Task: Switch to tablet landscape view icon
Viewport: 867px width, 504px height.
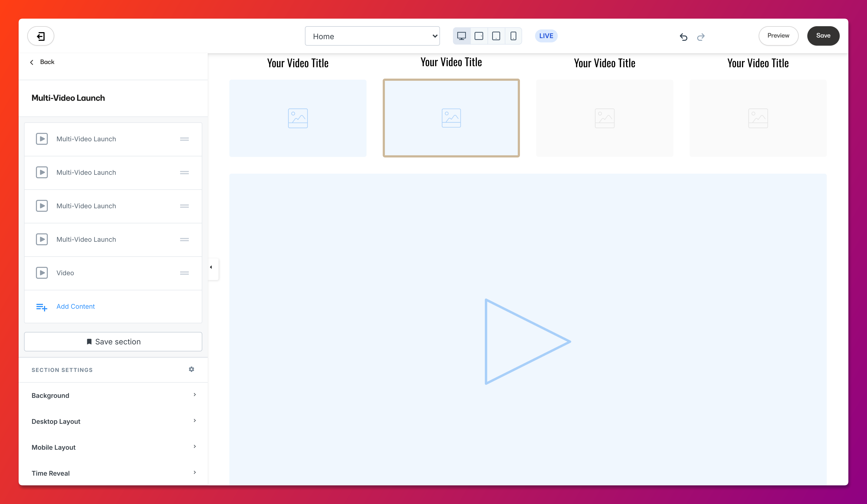Action: (x=479, y=36)
